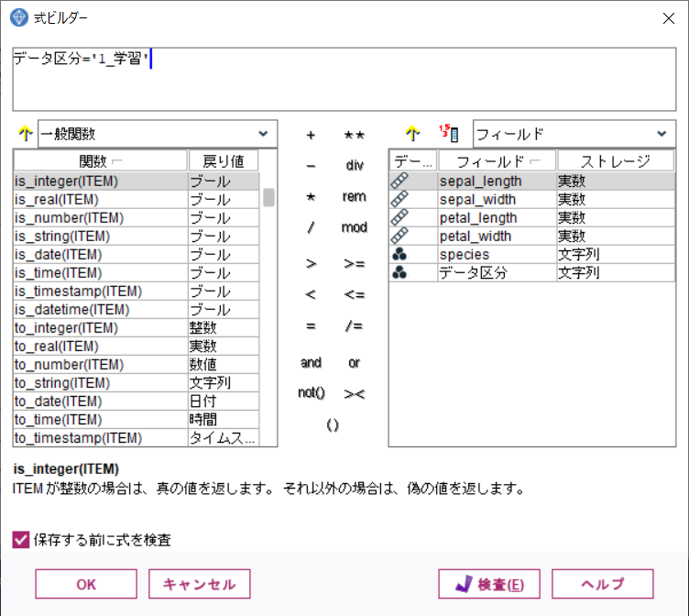Close the 式ビルダー dialog
689x616 pixels.
click(668, 18)
